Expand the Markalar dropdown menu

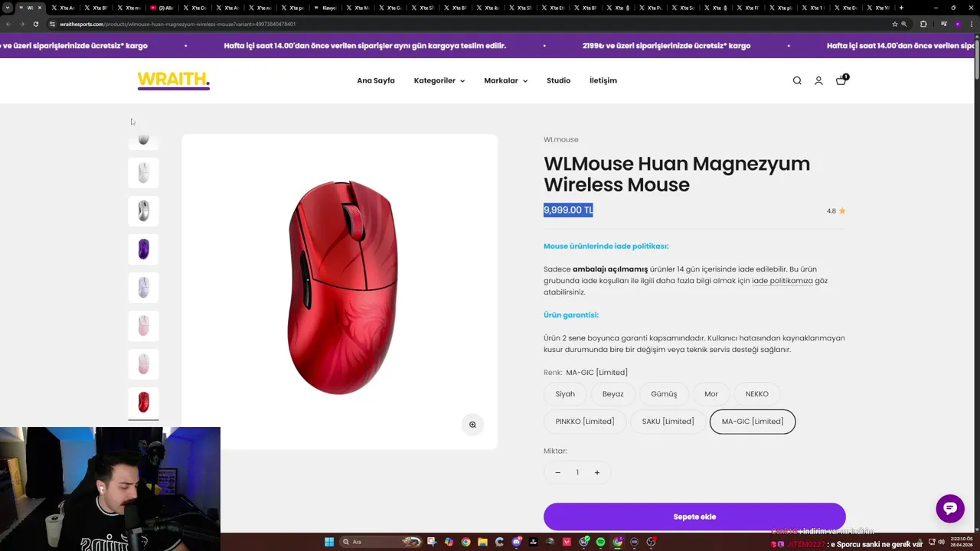[505, 80]
